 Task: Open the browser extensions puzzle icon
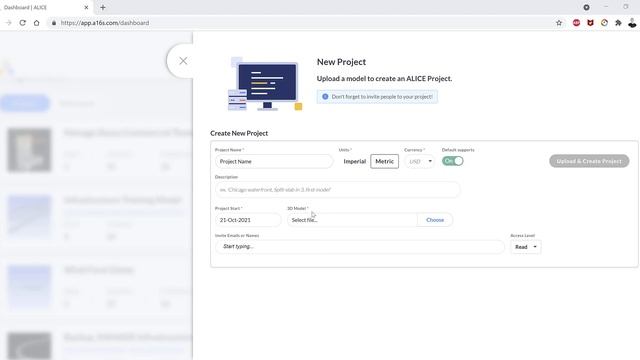pos(618,23)
